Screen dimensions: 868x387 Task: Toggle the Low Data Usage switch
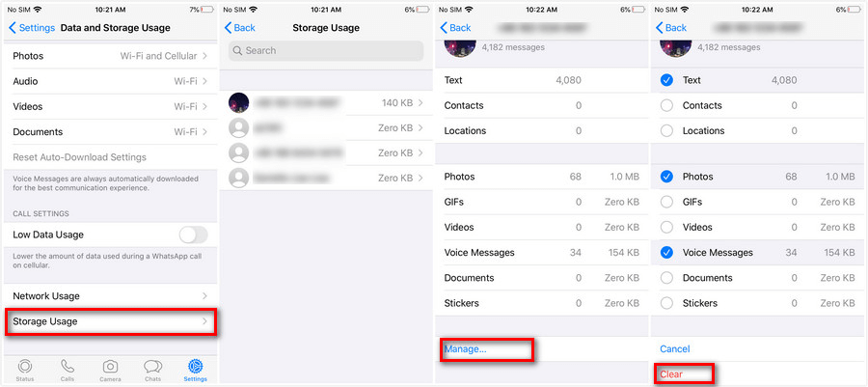point(193,235)
